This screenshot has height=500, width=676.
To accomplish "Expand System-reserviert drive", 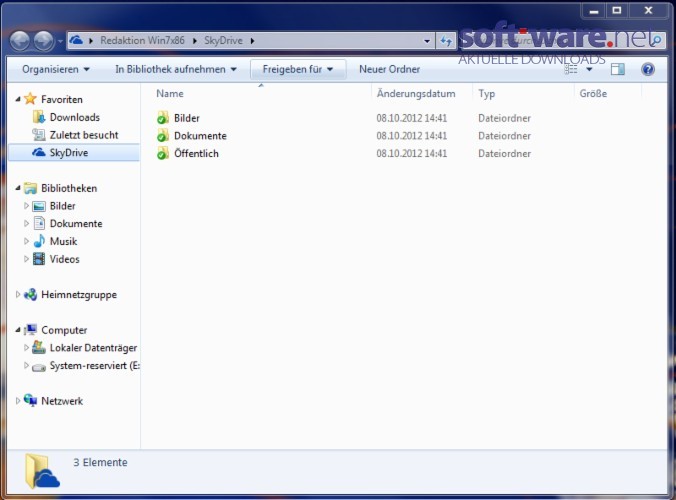I will click(x=26, y=366).
